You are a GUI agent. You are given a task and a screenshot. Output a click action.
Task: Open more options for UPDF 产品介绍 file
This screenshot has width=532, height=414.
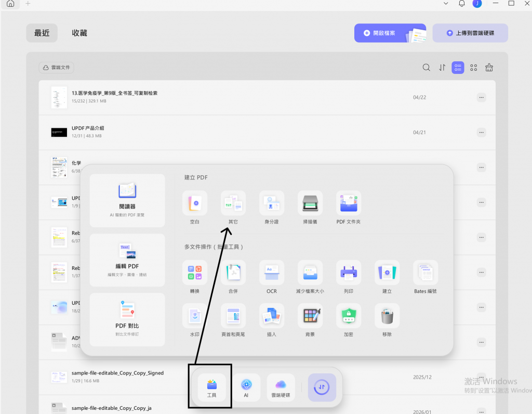(481, 133)
